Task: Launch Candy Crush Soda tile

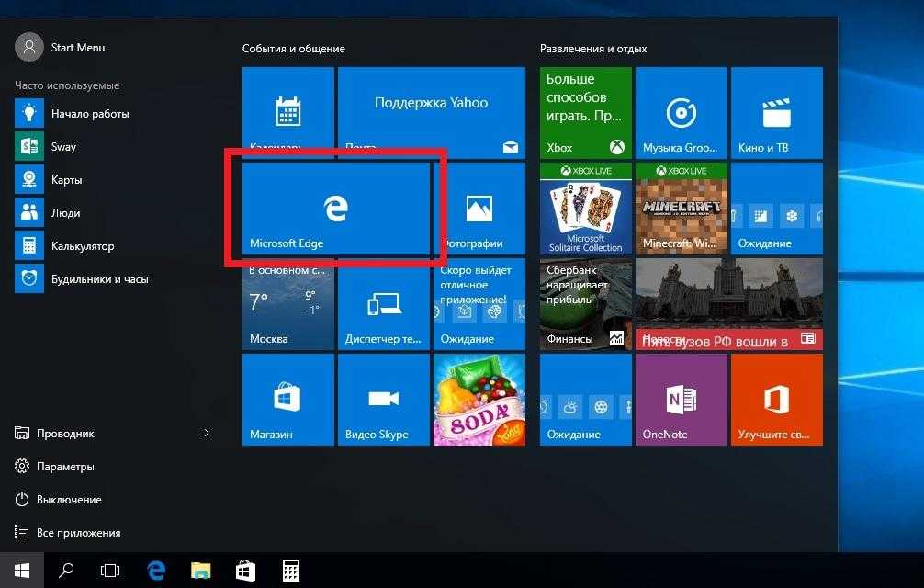Action: tap(479, 400)
